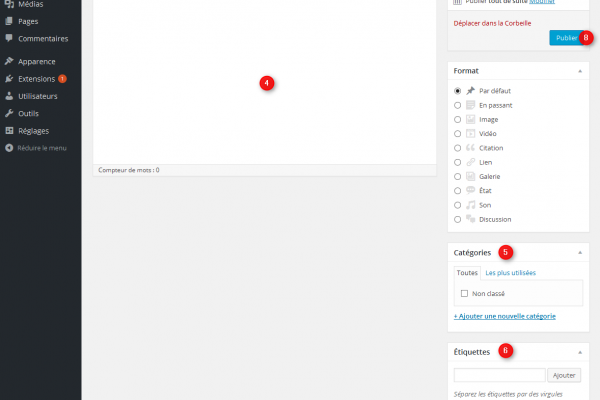Collapse the Format panel arrow
600x400 pixels.
pyautogui.click(x=580, y=72)
